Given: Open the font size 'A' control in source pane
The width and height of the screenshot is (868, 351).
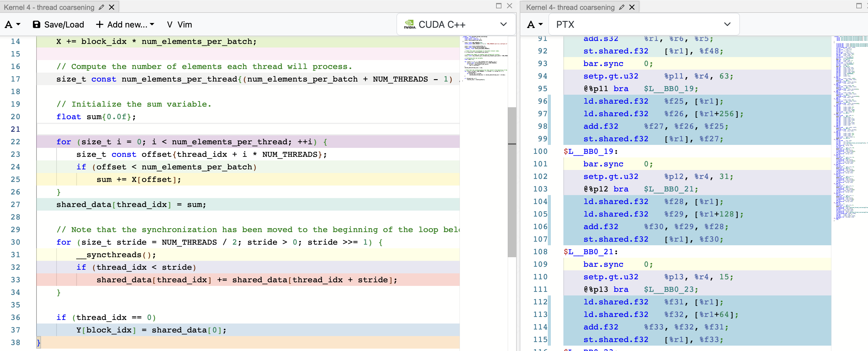Looking at the screenshot, I should coord(8,24).
